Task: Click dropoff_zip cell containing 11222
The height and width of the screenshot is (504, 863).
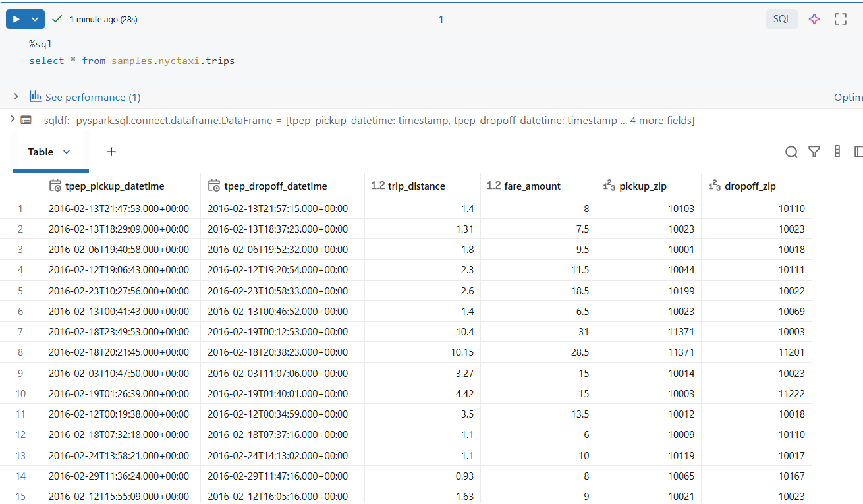Action: click(791, 394)
